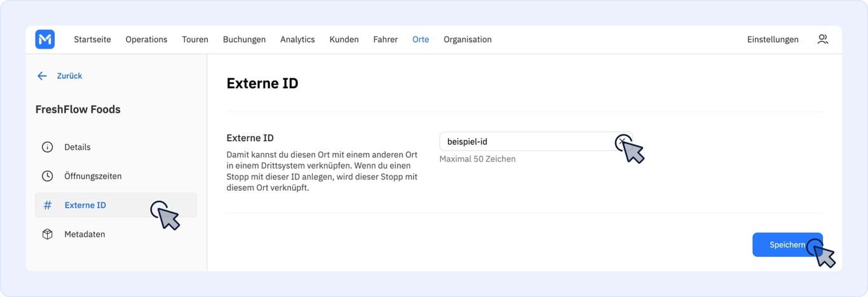Select the Orte navigation item
Viewport: 868px width, 297px height.
[421, 39]
